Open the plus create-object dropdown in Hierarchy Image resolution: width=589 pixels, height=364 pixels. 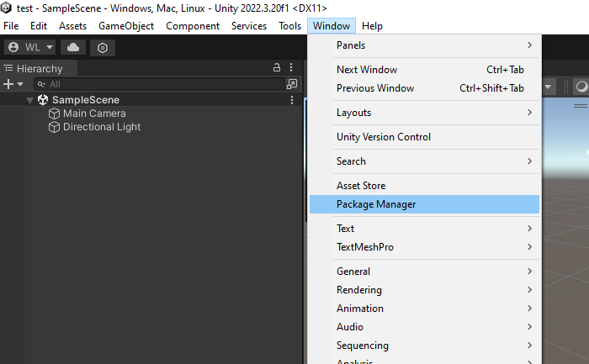coord(13,84)
